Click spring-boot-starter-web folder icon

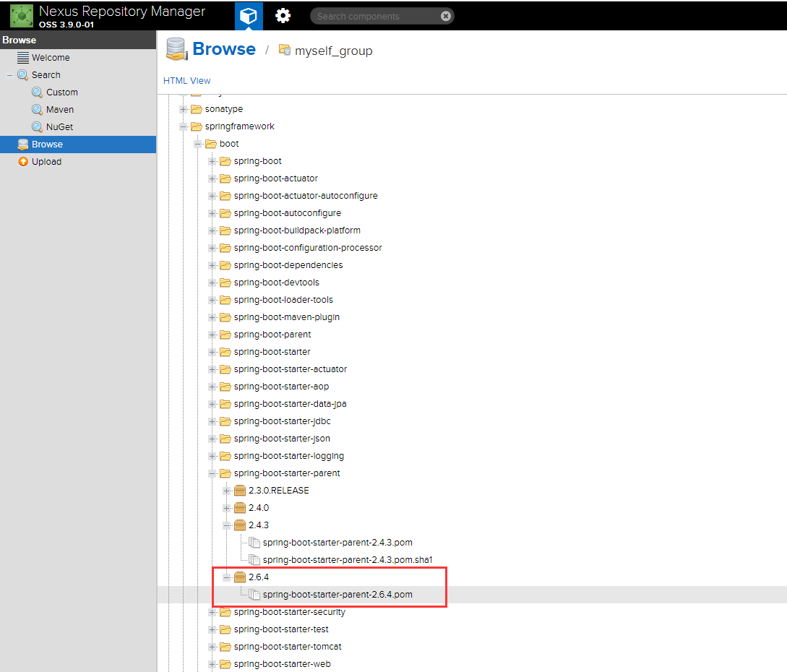225,664
